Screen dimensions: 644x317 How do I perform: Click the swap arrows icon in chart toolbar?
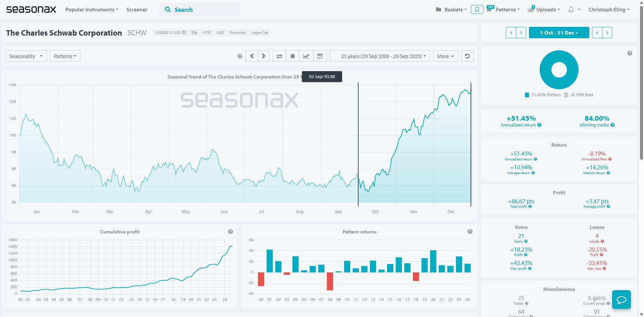click(279, 56)
